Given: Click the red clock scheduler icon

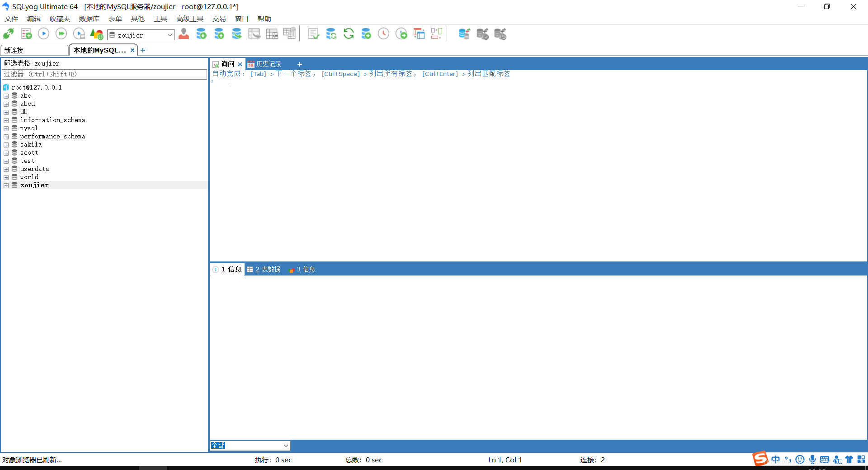Looking at the screenshot, I should point(384,34).
